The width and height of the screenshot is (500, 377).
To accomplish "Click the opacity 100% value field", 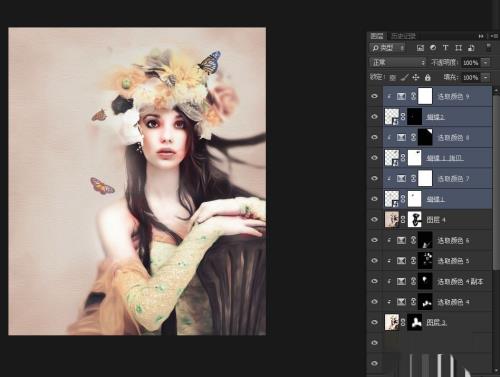I will click(471, 63).
